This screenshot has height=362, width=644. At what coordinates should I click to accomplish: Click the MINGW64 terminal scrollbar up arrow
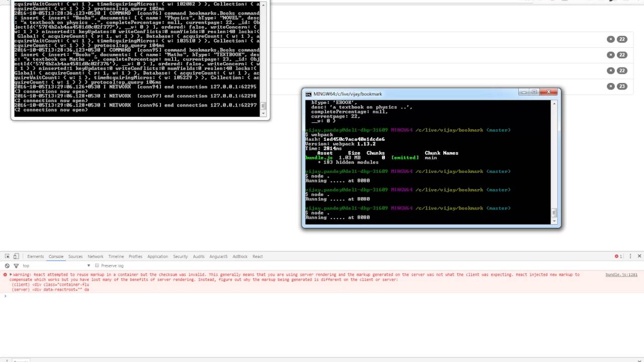tap(554, 103)
